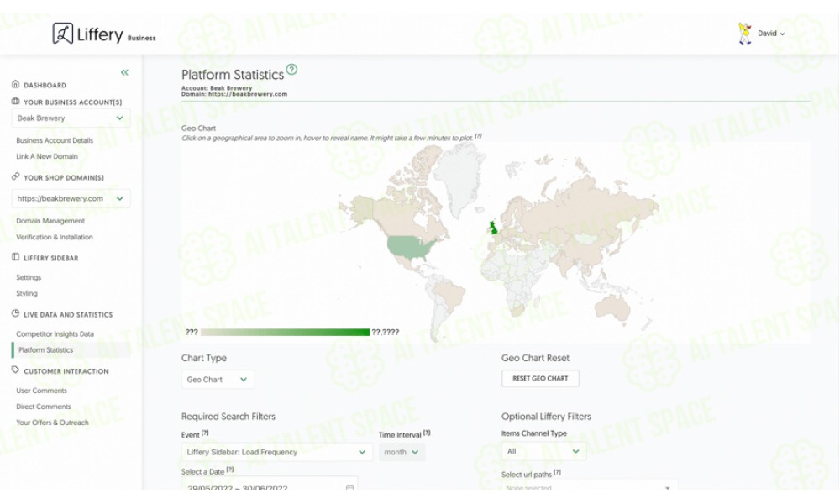Click the United Kingdom on the map
840x504 pixels.
coord(493,228)
